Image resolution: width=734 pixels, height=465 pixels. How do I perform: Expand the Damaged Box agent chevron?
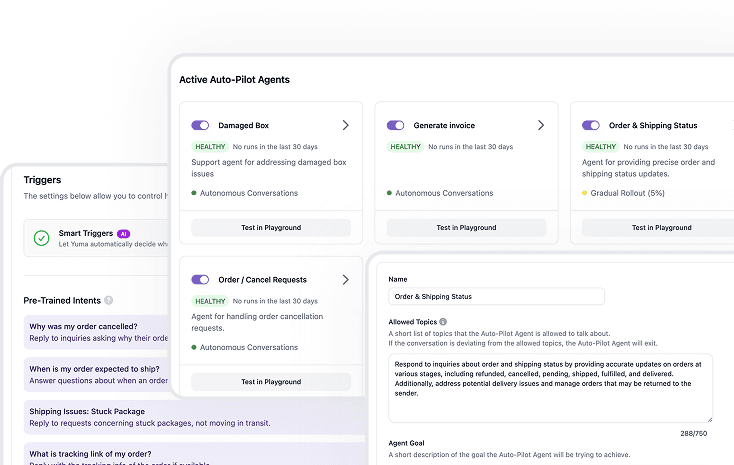click(346, 126)
